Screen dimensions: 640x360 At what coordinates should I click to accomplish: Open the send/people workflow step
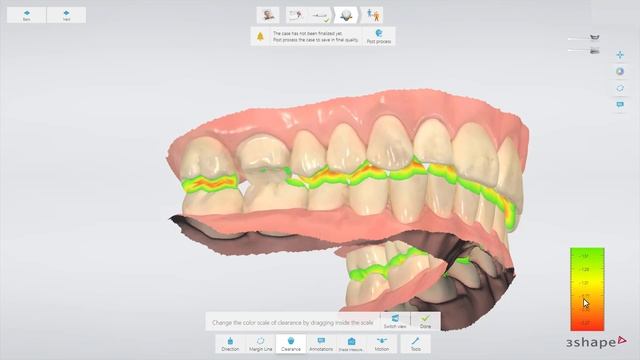373,15
